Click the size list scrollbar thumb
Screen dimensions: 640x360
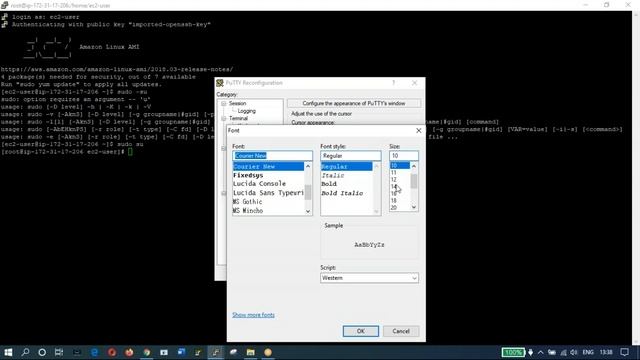(414, 181)
